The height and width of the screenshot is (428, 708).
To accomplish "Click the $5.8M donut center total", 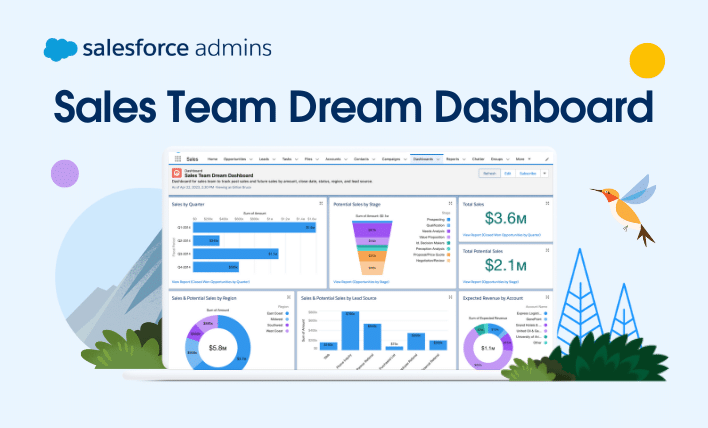I will [x=218, y=348].
